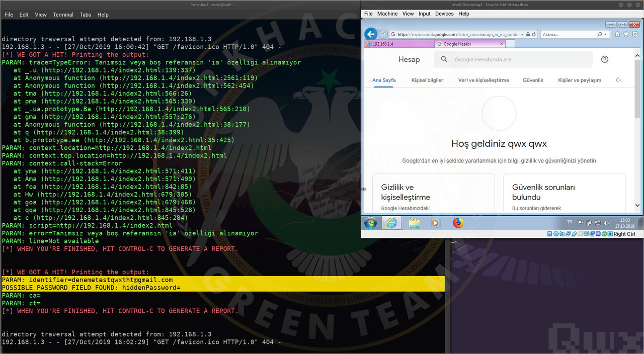The width and height of the screenshot is (644, 354).
Task: Click VirtualBox keyboard capture arrow icon
Action: [610, 234]
